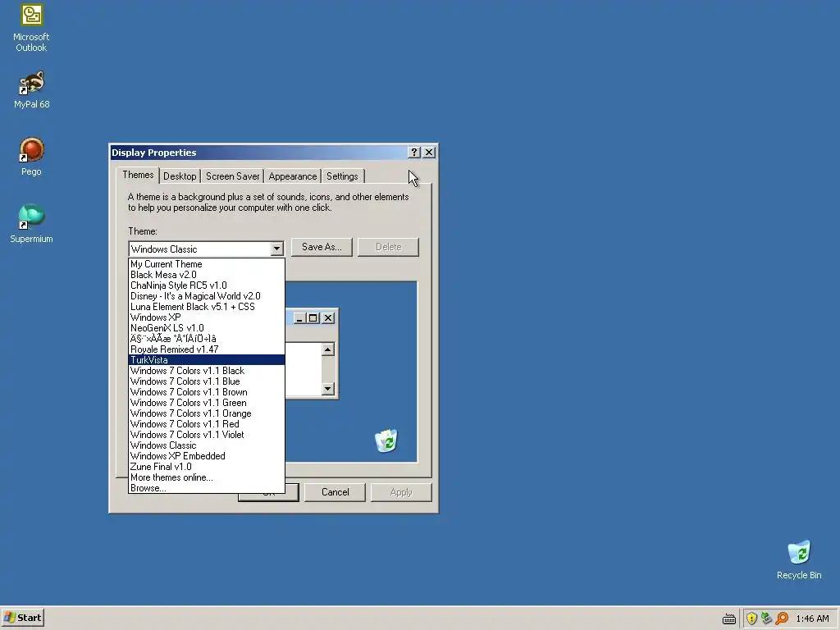The width and height of the screenshot is (840, 630).
Task: Click the Save As... button
Action: [322, 247]
